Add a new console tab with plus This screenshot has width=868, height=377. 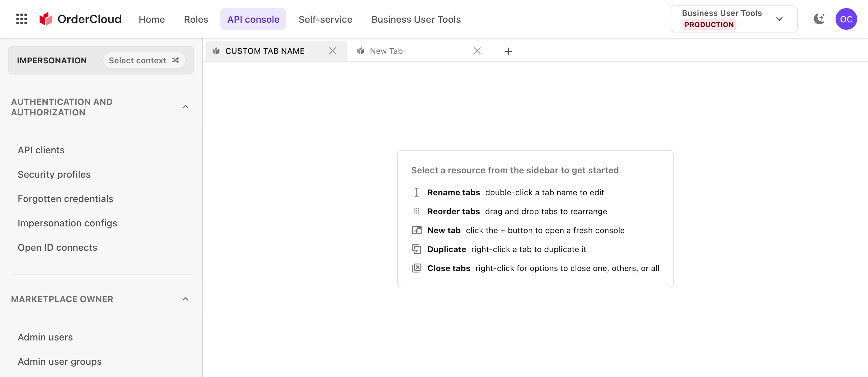pyautogui.click(x=508, y=51)
